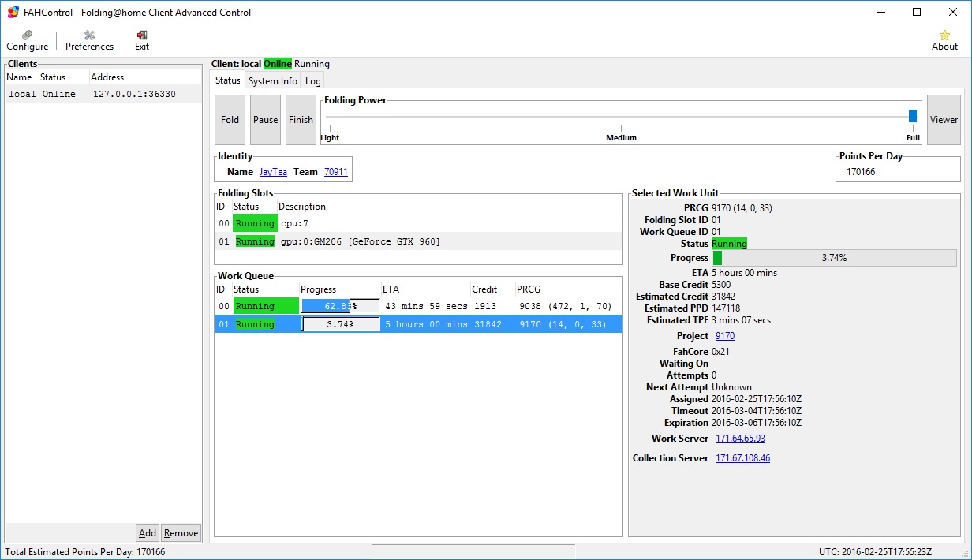Click the FAHControl title bar app icon

coord(13,12)
